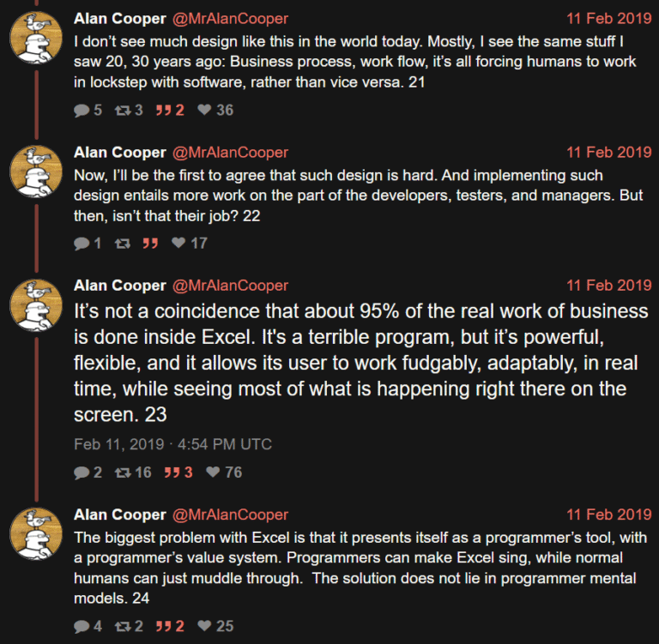Click the 11 Feb 2019 date on tweet 22
The image size is (659, 644).
tap(608, 152)
